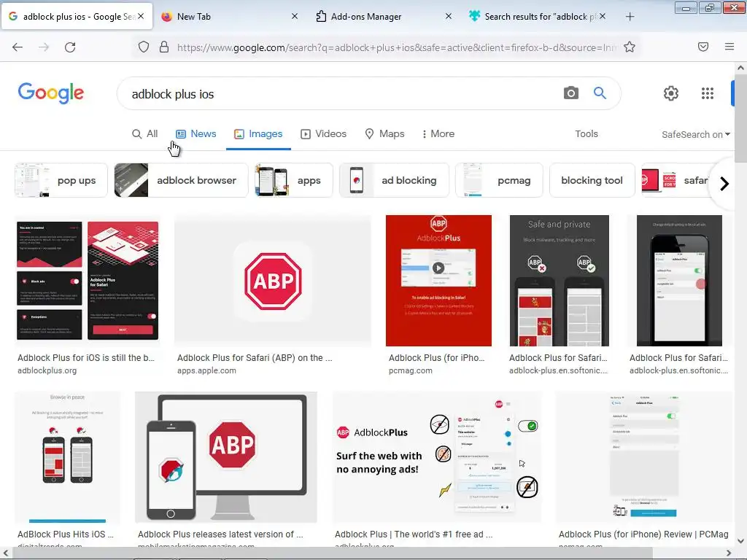Viewport: 747px width, 560px height.
Task: Open Adblock Plus (for iPhone) Review PCMag link
Action: click(643, 534)
